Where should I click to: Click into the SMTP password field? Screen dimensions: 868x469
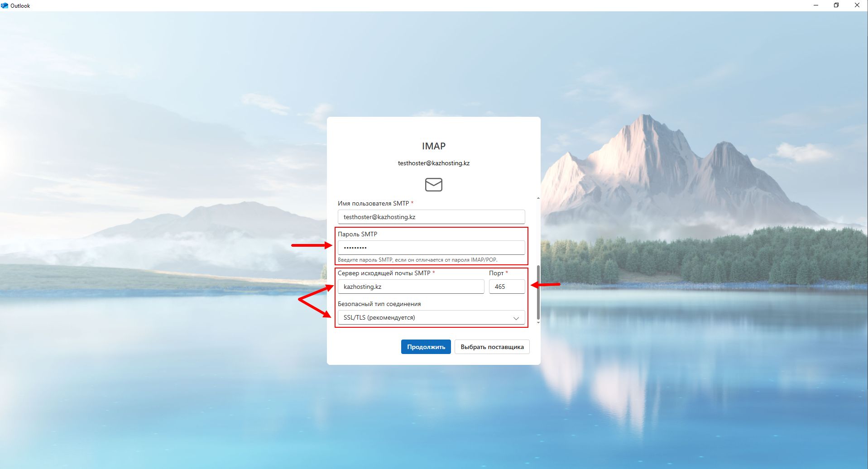431,248
